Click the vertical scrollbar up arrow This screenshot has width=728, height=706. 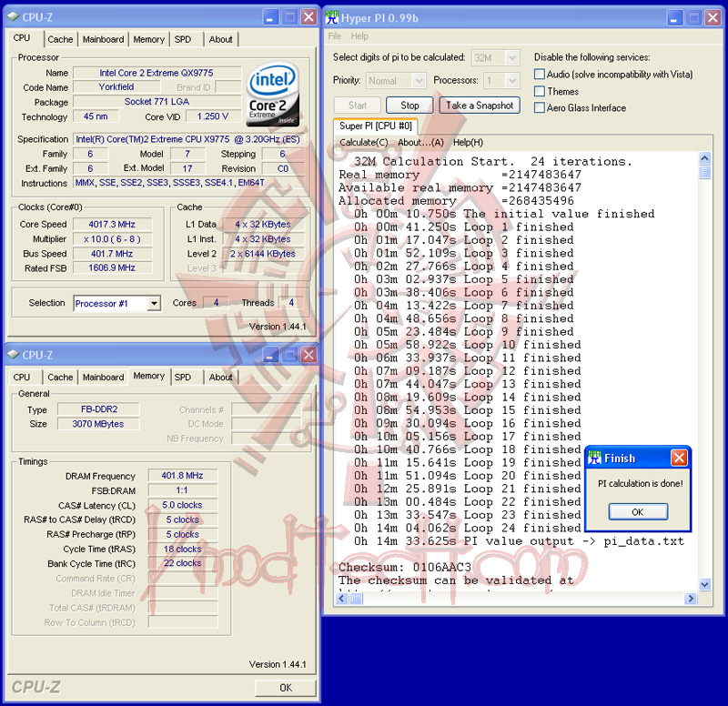click(x=704, y=158)
